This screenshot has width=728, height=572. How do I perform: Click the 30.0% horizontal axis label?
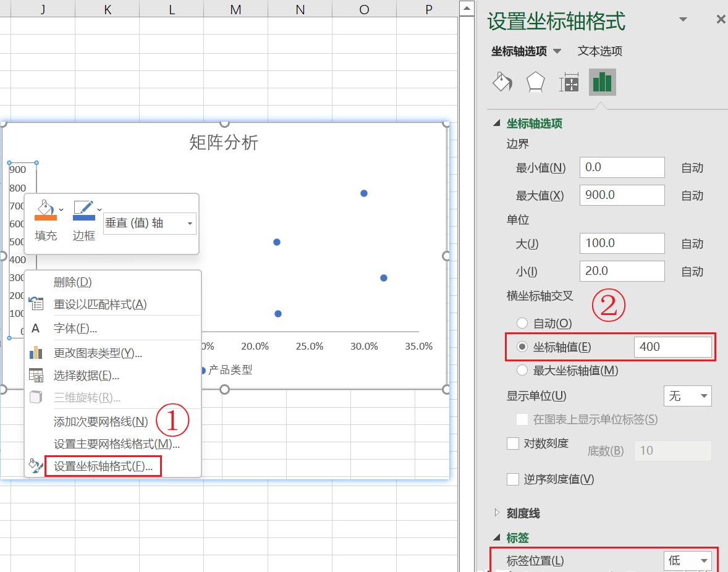point(364,346)
